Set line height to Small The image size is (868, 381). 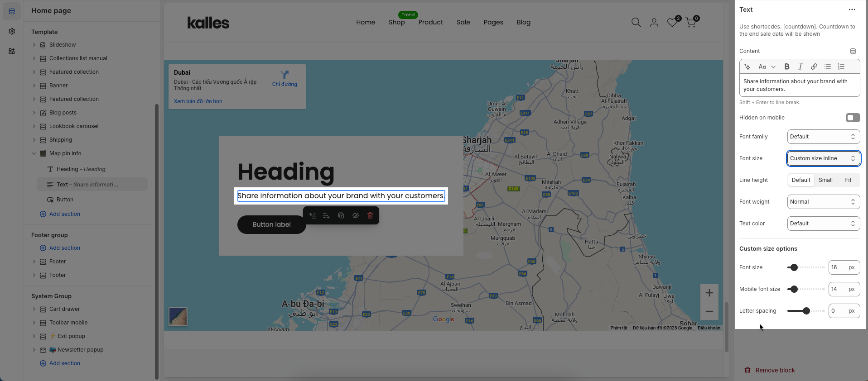[x=825, y=180]
